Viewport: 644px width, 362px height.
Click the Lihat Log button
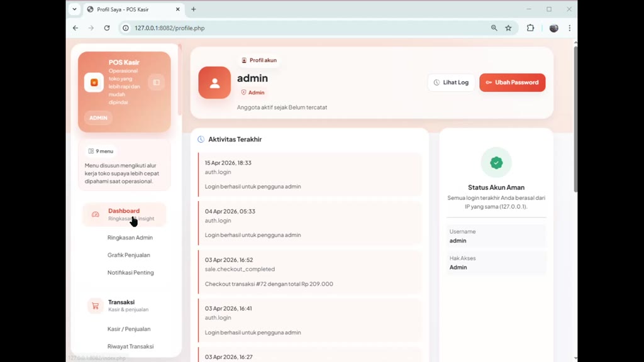click(x=451, y=82)
